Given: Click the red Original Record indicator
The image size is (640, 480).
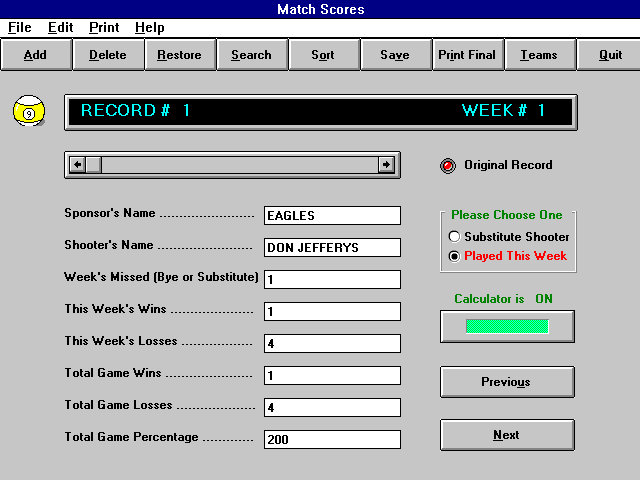Looking at the screenshot, I should 448,165.
